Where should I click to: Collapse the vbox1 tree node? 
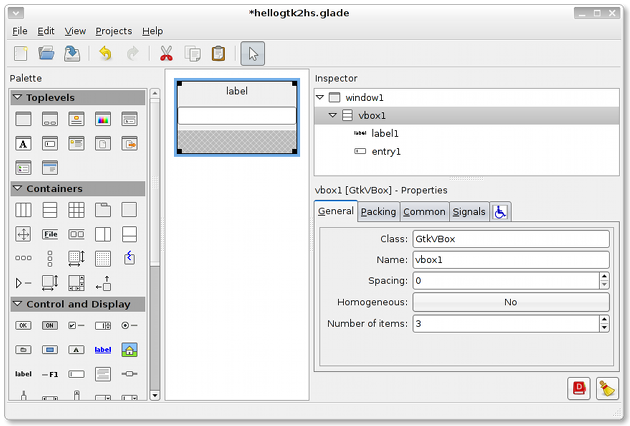(333, 116)
